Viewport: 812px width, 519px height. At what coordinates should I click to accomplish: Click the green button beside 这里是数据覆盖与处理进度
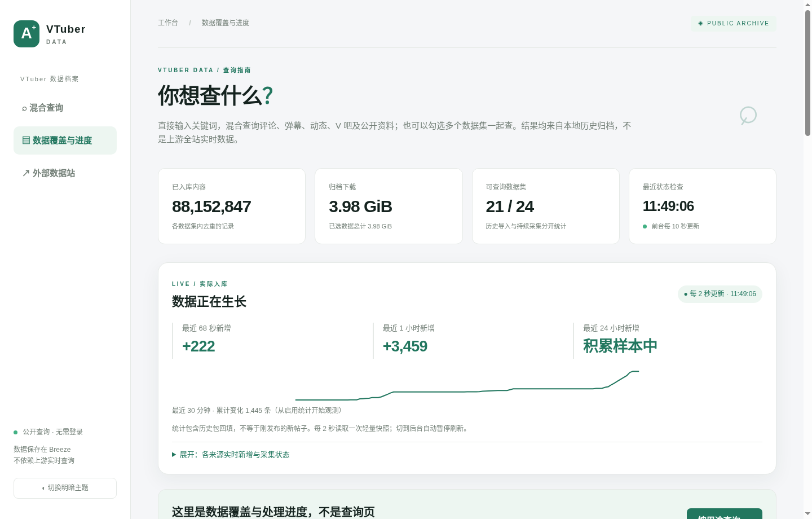(x=725, y=514)
